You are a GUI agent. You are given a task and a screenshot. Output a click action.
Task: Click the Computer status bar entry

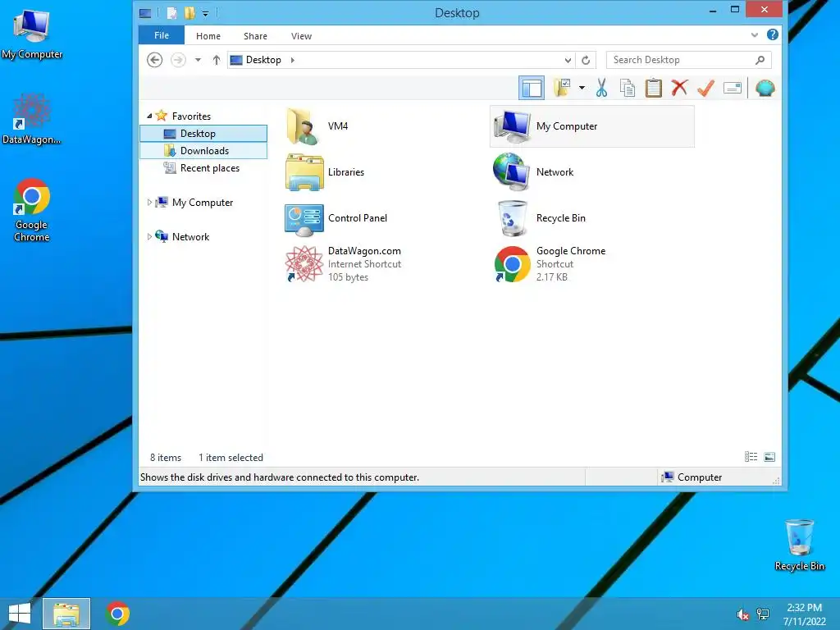point(692,477)
